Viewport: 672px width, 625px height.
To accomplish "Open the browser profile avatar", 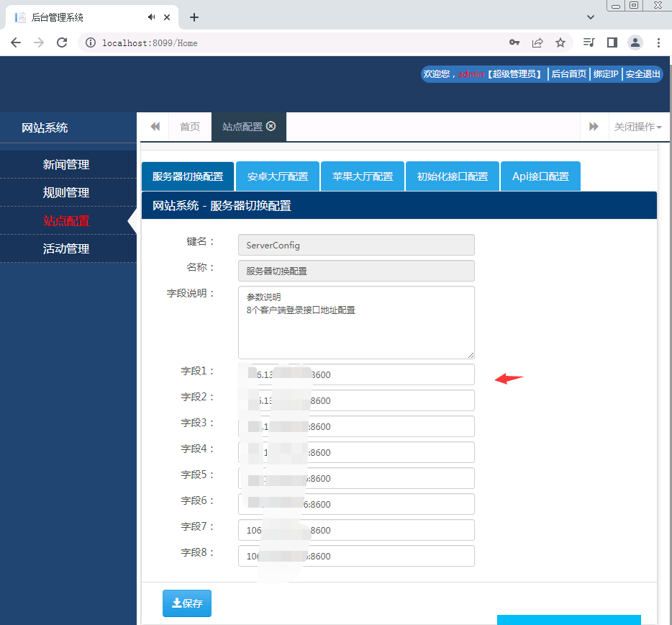I will (x=635, y=42).
